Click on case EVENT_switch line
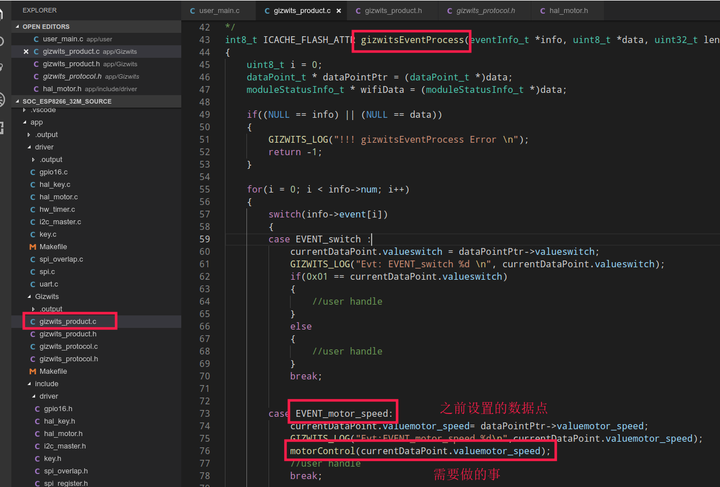Viewport: 720px width, 487px height. click(320, 239)
